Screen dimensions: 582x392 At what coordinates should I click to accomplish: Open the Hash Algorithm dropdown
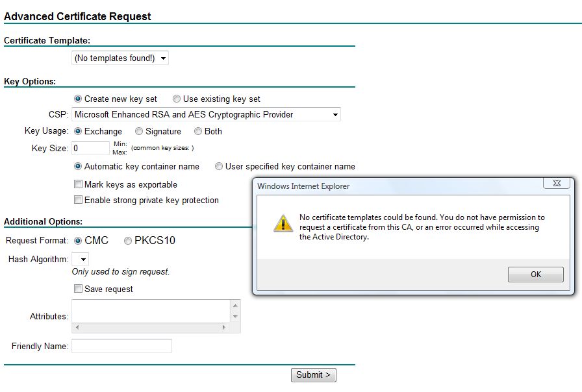(80, 259)
